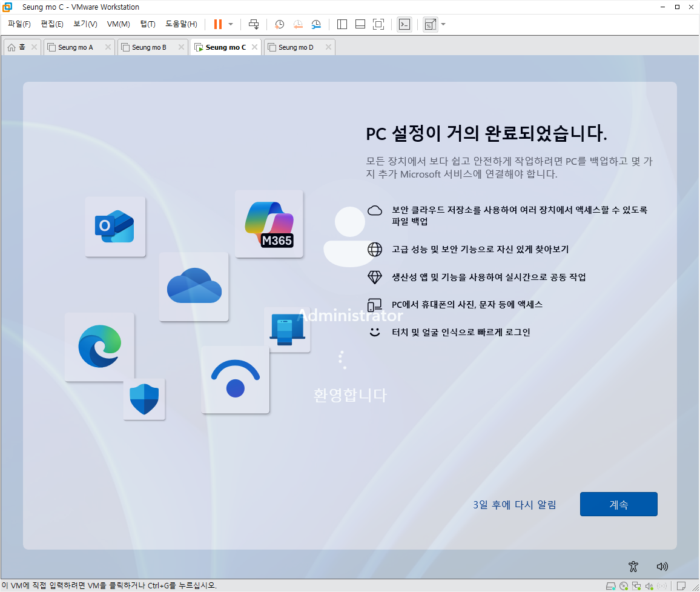Close the Seung mo A tab
The image size is (700, 592).
[x=108, y=47]
